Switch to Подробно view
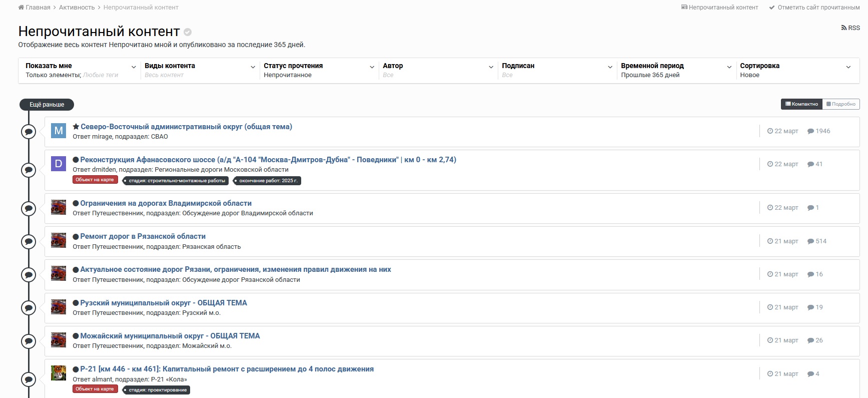This screenshot has height=398, width=868. coord(841,104)
